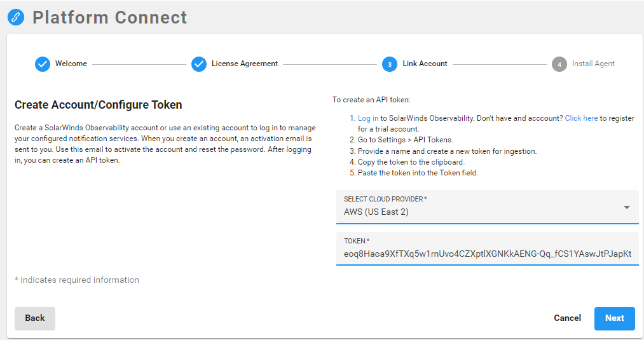Proceed with the Next button
644x340 pixels.
(x=614, y=318)
